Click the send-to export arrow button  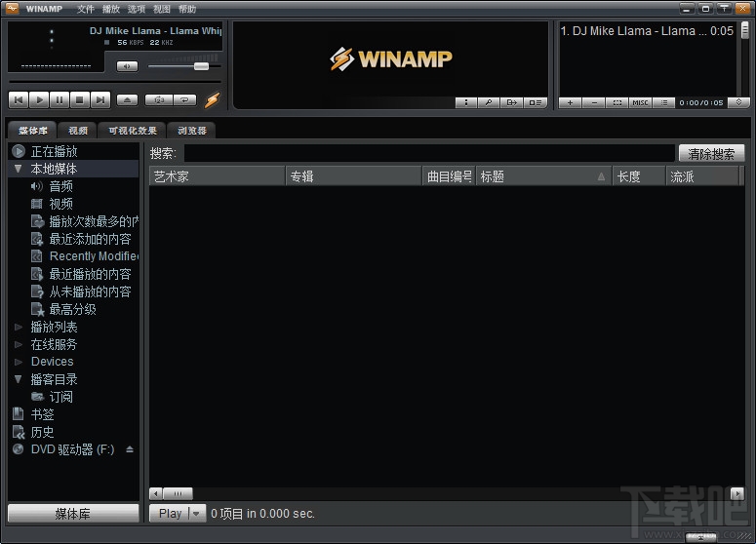(x=511, y=102)
